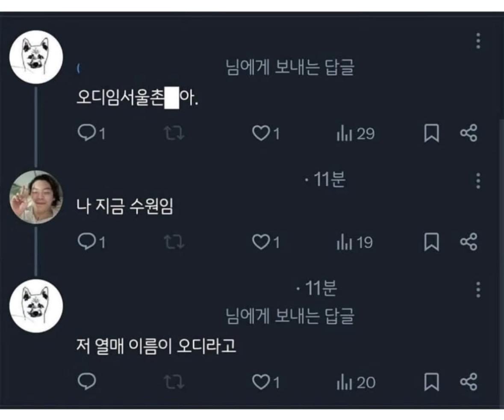Viewport: 504px width, 420px height.
Task: Open more options on the first post
Action: click(x=478, y=41)
